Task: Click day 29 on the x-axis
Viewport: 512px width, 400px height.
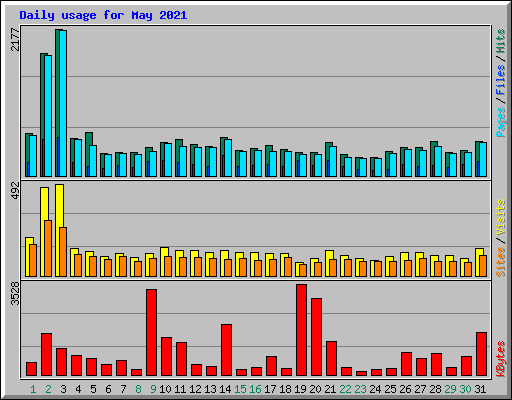Action: point(450,389)
